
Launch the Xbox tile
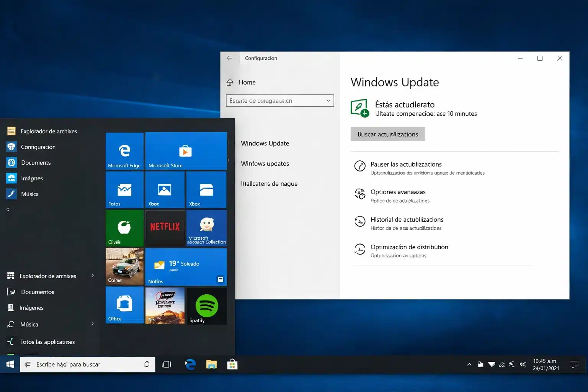(x=165, y=189)
